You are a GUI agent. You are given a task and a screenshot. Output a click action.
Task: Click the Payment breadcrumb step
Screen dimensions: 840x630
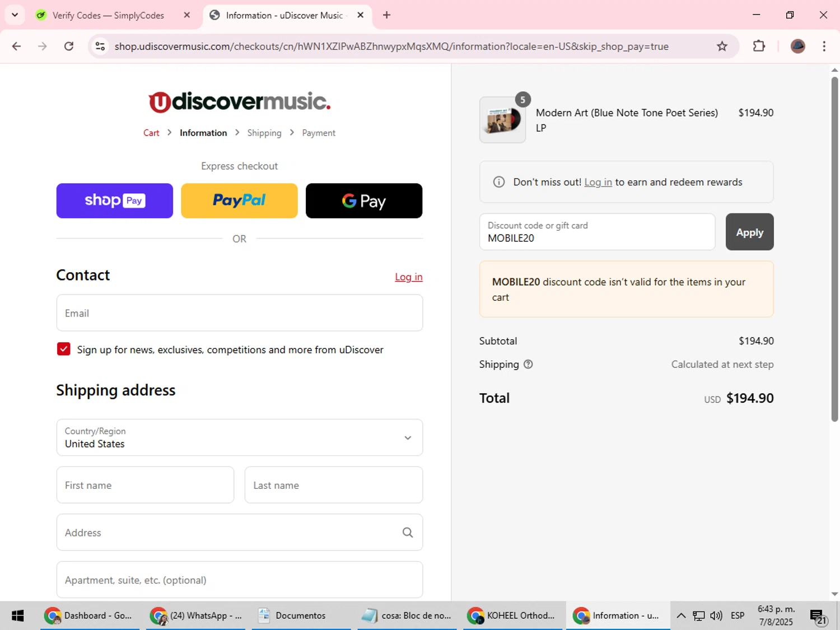pyautogui.click(x=319, y=133)
